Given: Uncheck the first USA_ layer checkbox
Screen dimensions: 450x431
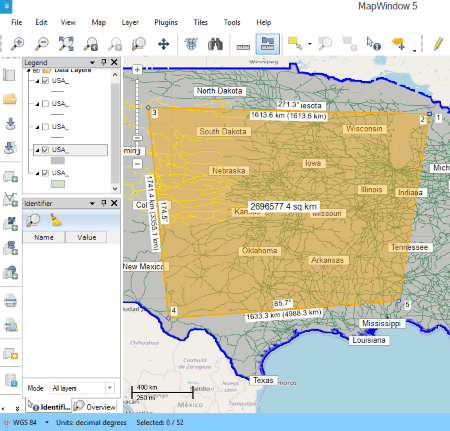Looking at the screenshot, I should pyautogui.click(x=46, y=81).
